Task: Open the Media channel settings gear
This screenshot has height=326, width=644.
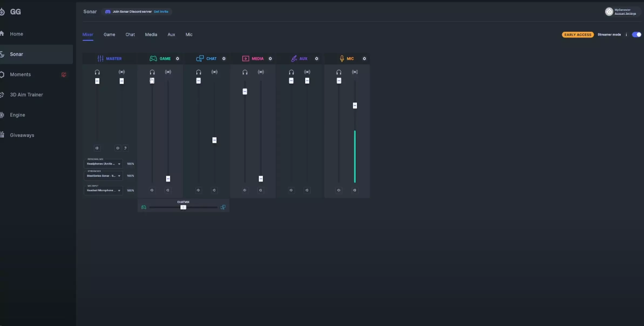Action: pyautogui.click(x=270, y=59)
